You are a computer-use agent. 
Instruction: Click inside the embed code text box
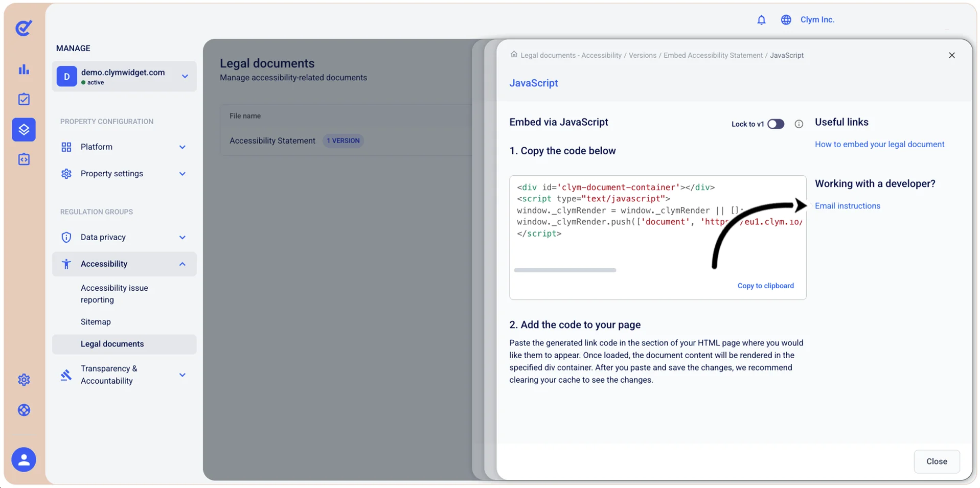[657, 238]
